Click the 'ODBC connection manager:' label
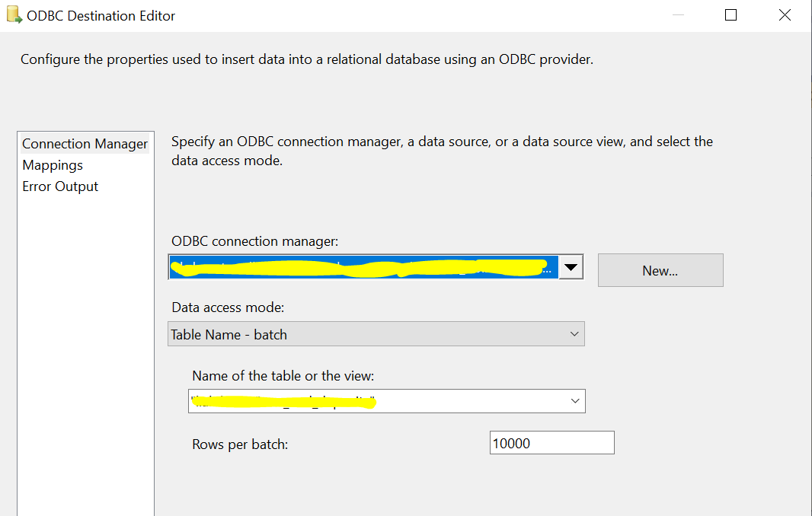The image size is (812, 516). [x=254, y=241]
